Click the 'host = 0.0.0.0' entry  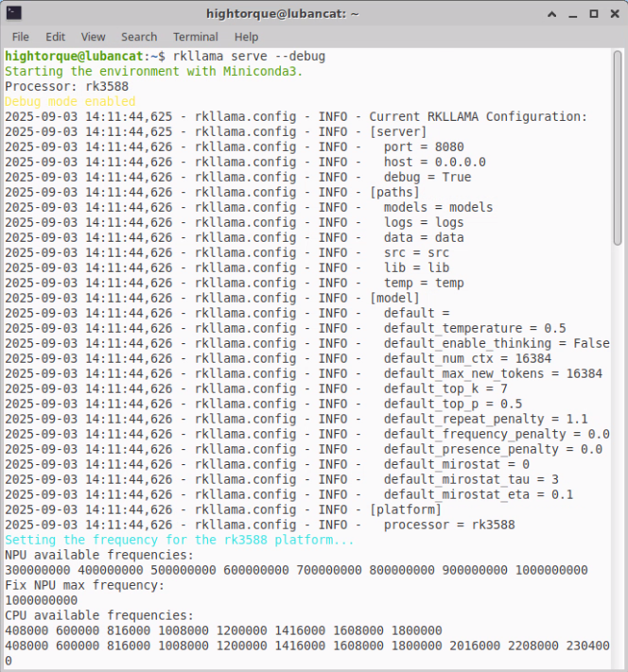coord(434,162)
